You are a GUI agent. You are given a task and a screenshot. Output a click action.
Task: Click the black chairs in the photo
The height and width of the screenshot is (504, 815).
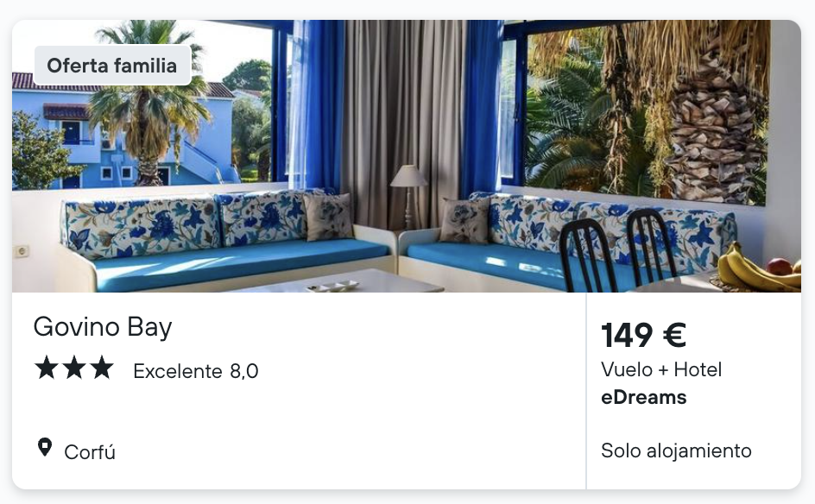[x=618, y=252]
